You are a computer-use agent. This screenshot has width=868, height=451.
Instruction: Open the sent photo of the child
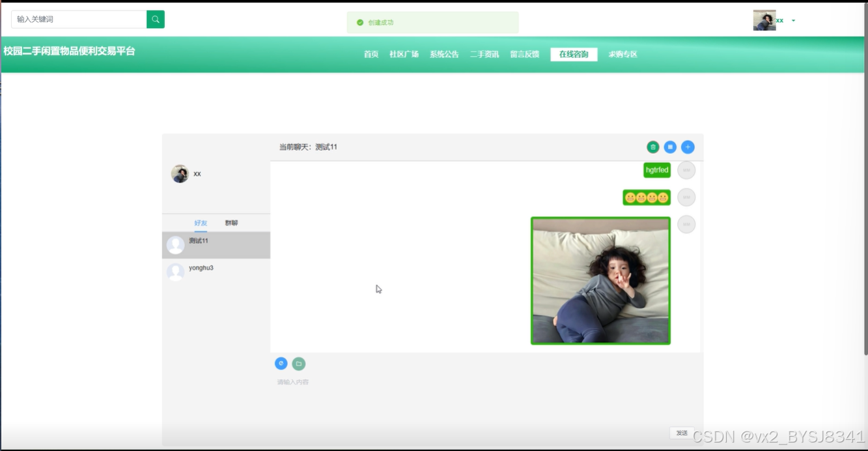click(600, 281)
